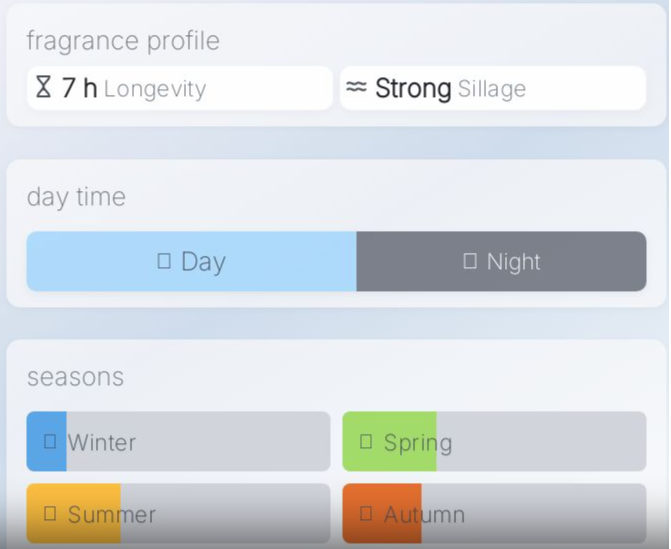Click the Spring season icon
Image resolution: width=671 pixels, height=549 pixels.
pyautogui.click(x=366, y=441)
